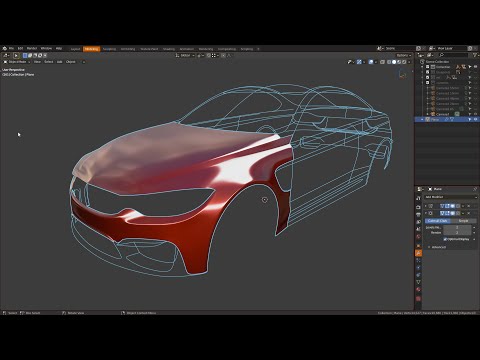Open the Active Tool properties tab
The image size is (480, 360).
pyautogui.click(x=419, y=198)
